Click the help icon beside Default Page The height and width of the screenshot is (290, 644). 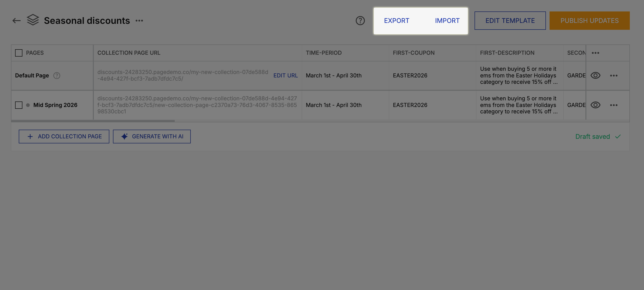56,75
